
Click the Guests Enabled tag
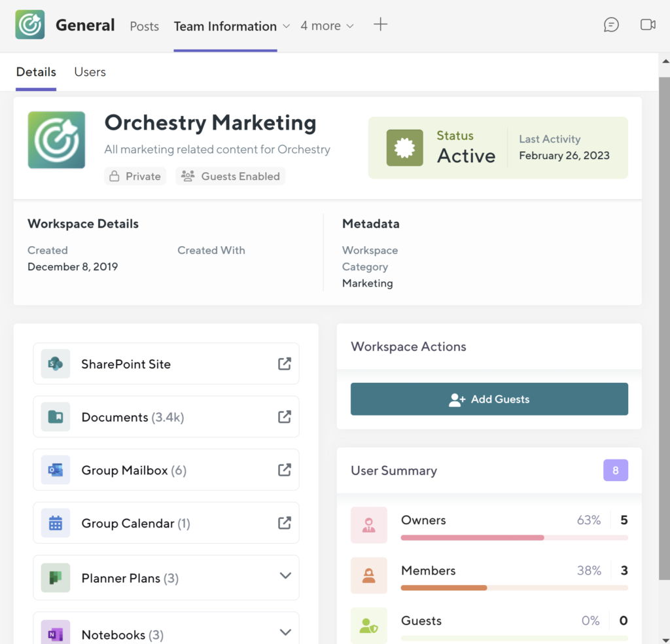tap(230, 176)
